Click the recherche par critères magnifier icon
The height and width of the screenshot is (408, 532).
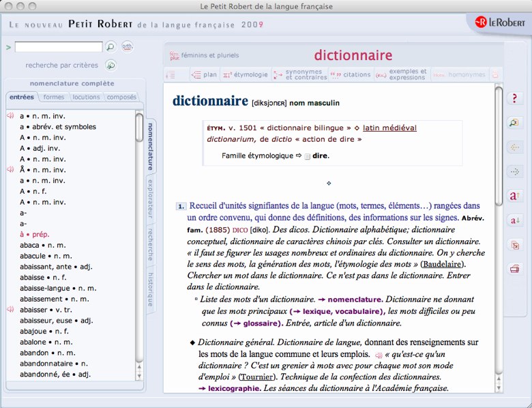click(110, 65)
